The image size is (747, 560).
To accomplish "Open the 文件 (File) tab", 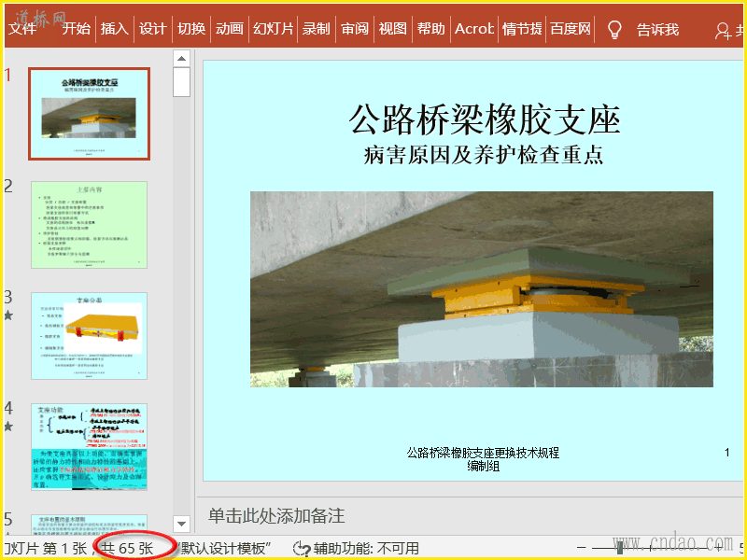I will click(x=22, y=29).
